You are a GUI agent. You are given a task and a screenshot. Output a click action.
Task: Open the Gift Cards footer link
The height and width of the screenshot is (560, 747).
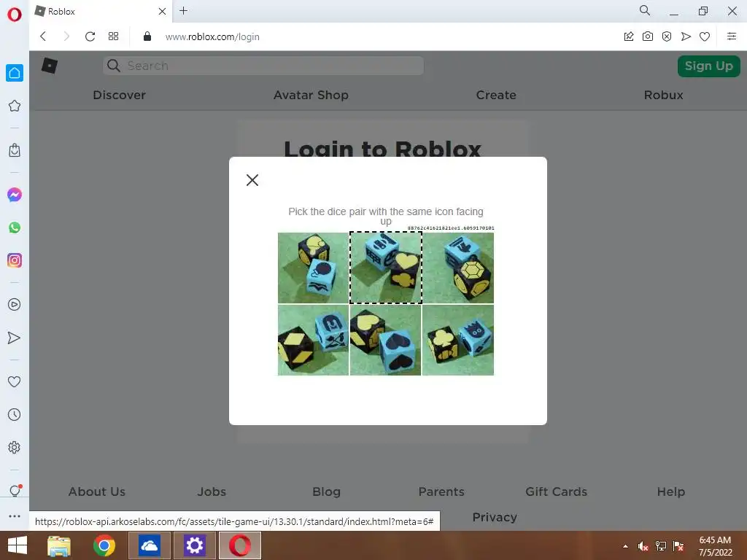pos(556,491)
